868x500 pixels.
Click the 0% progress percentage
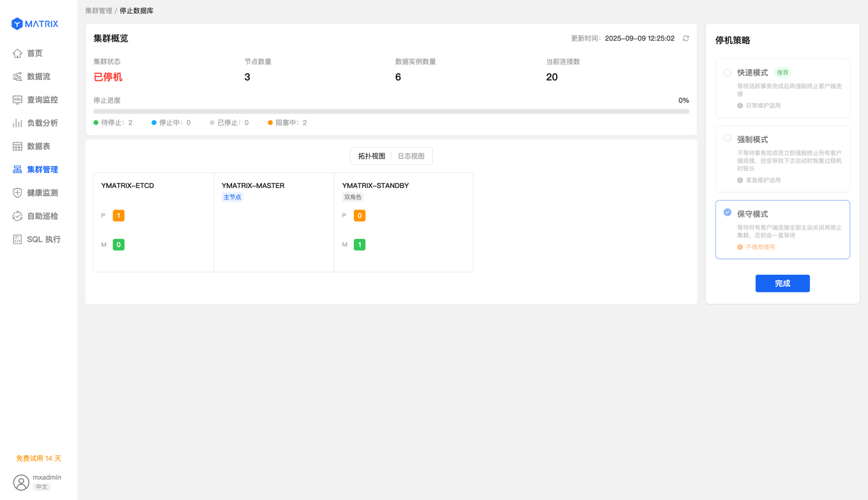point(684,100)
